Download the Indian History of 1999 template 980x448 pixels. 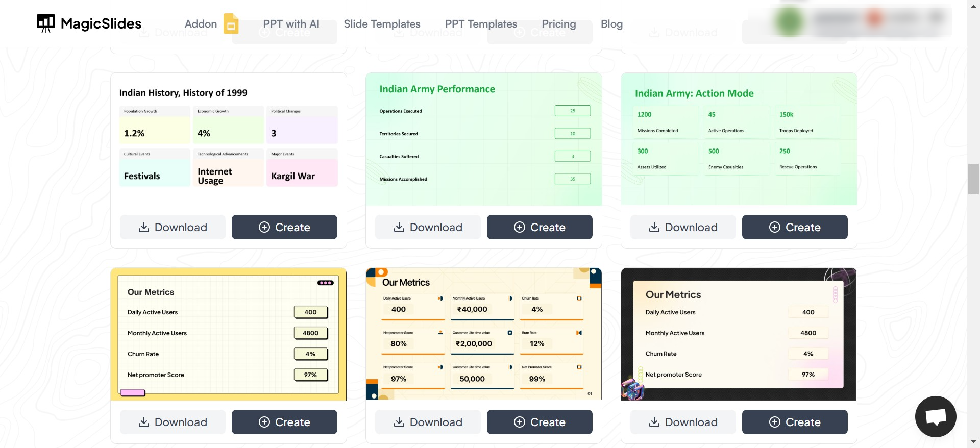(173, 227)
